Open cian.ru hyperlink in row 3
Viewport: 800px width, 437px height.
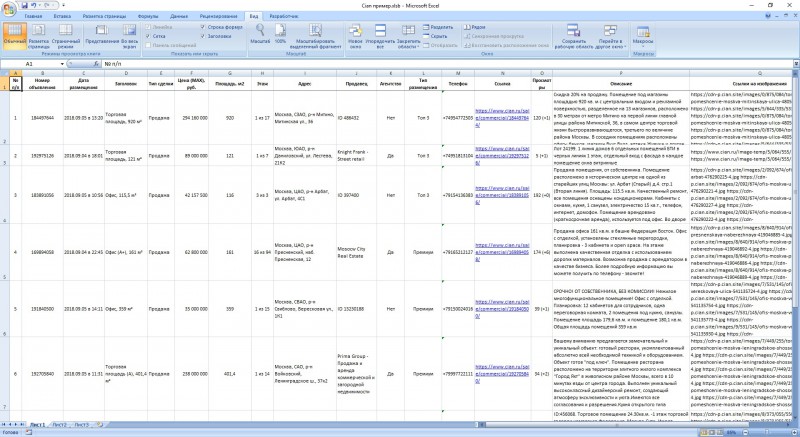502,195
